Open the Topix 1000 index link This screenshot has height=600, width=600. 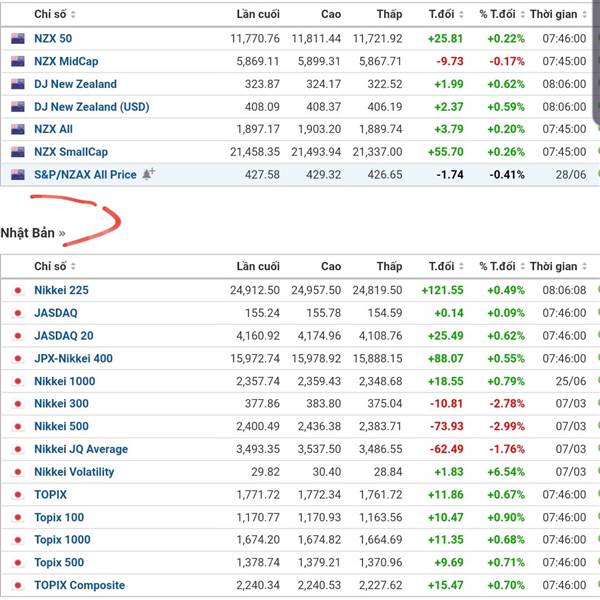pyautogui.click(x=62, y=540)
